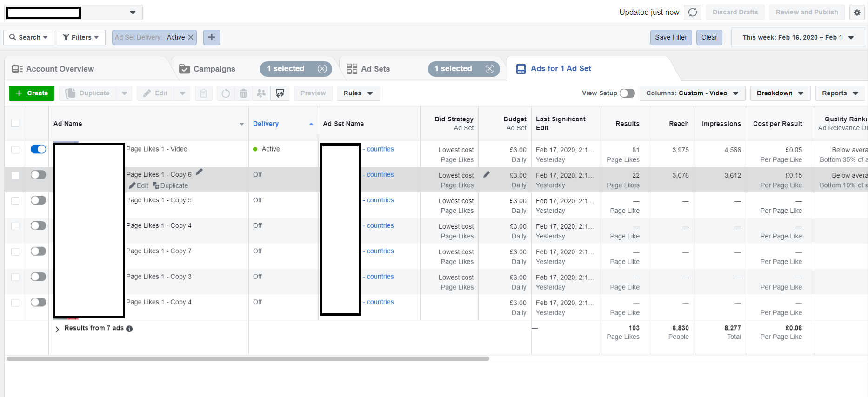Clear the Campaigns 1 selected badge
868x397 pixels.
coord(322,69)
